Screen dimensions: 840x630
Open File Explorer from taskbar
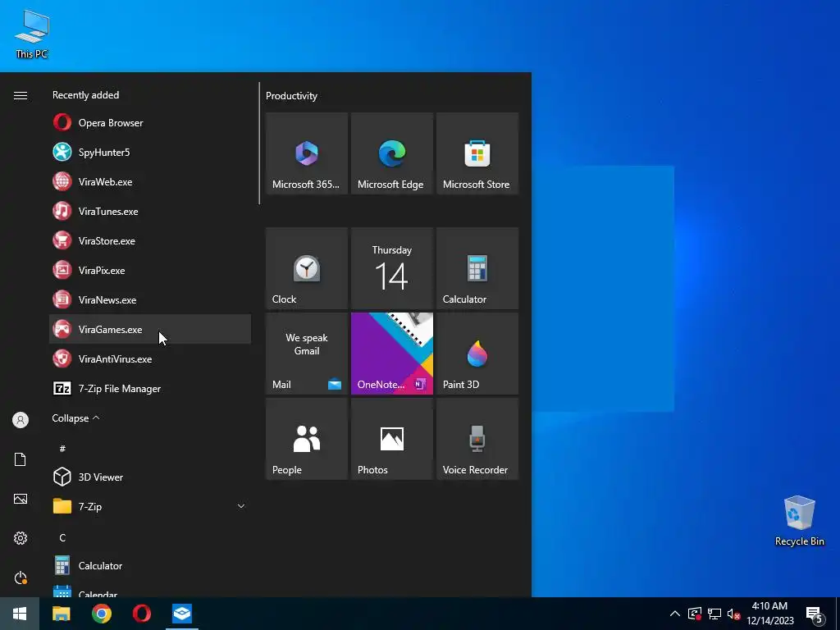pyautogui.click(x=61, y=614)
